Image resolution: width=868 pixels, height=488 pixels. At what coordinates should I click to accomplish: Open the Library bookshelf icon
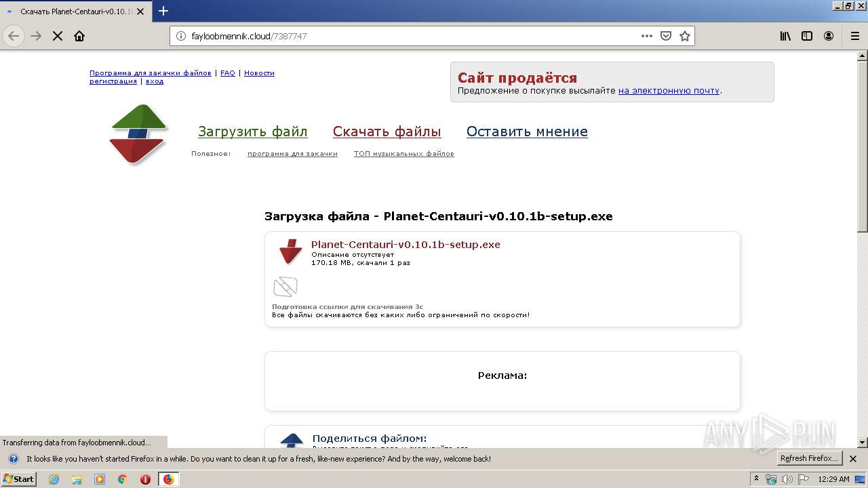click(x=785, y=36)
